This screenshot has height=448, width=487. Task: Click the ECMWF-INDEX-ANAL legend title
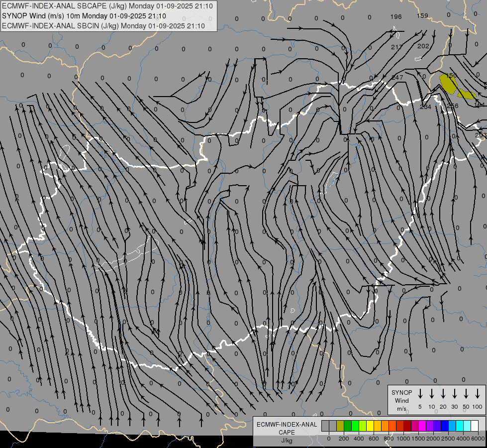287,425
